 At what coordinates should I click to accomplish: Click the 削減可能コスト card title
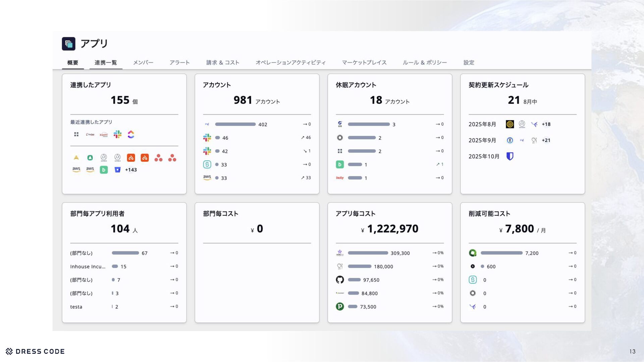(489, 214)
